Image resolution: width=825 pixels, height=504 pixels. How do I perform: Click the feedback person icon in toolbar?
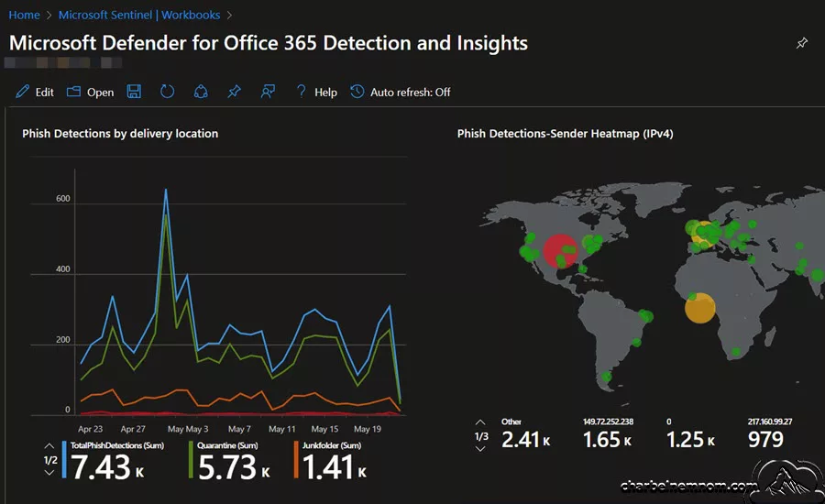(268, 92)
